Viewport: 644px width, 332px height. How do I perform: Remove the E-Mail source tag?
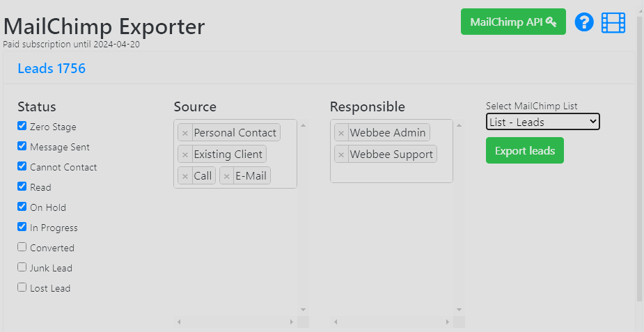pos(227,176)
